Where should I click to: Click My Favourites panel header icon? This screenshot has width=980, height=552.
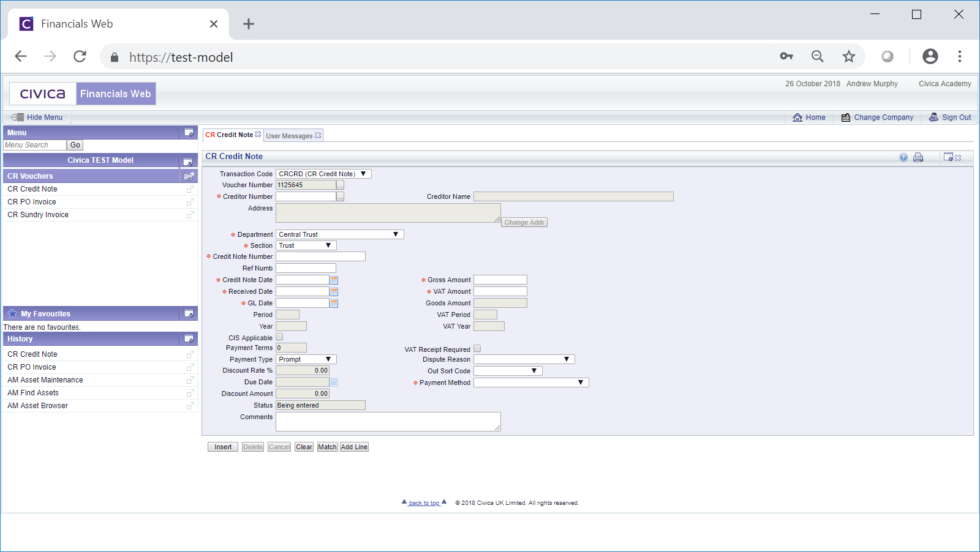pyautogui.click(x=189, y=313)
